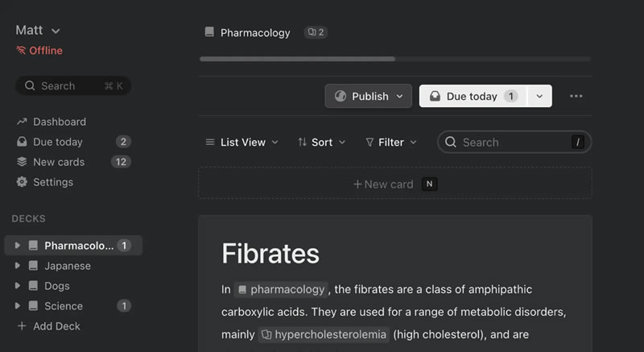The image size is (644, 352).
Task: Click the New card button
Action: coord(395,184)
